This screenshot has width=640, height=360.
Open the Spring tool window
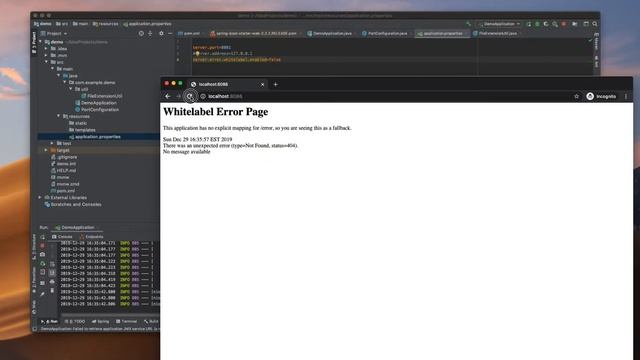point(100,322)
